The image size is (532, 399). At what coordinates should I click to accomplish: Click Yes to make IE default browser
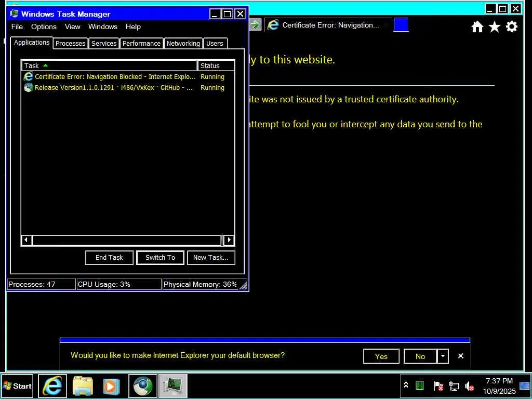381,356
